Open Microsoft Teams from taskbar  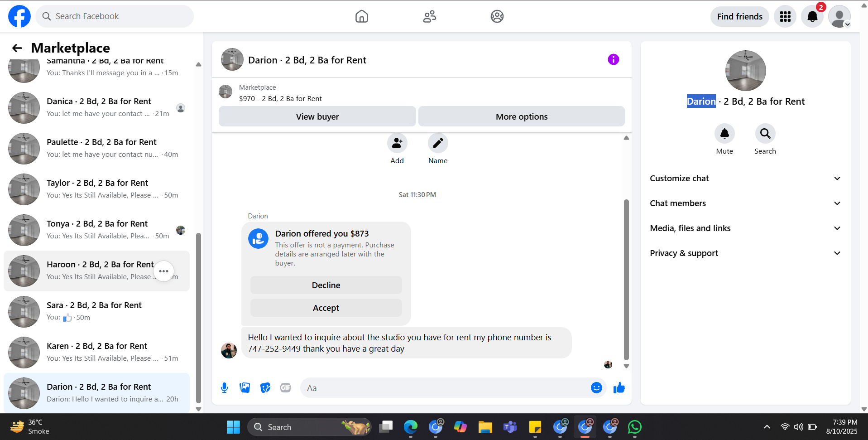(510, 427)
